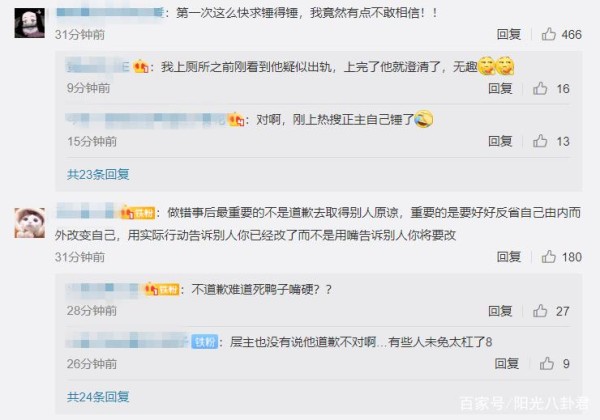Image resolution: width=600 pixels, height=420 pixels.
Task: Reply to the 28分钟前 comment
Action: (x=500, y=311)
